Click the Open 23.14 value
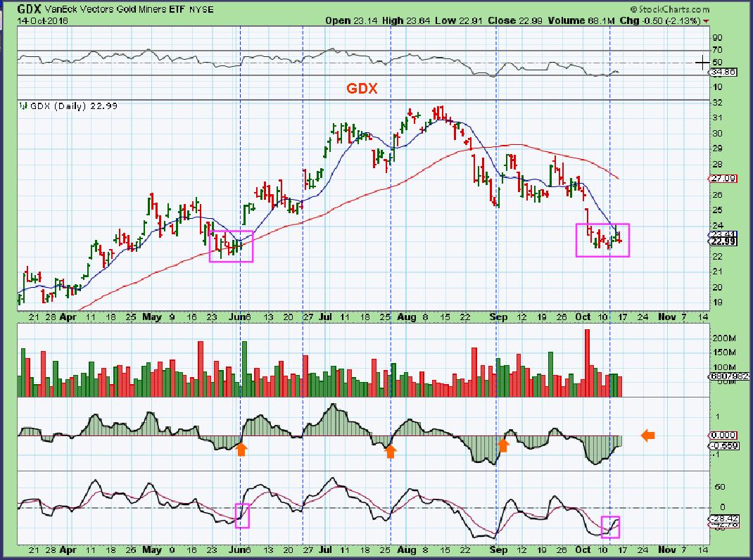753x560 pixels. coord(351,20)
